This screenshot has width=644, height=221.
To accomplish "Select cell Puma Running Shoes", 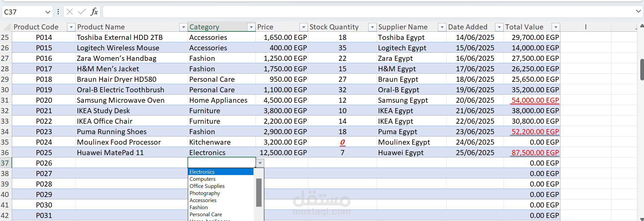I will point(132,132).
